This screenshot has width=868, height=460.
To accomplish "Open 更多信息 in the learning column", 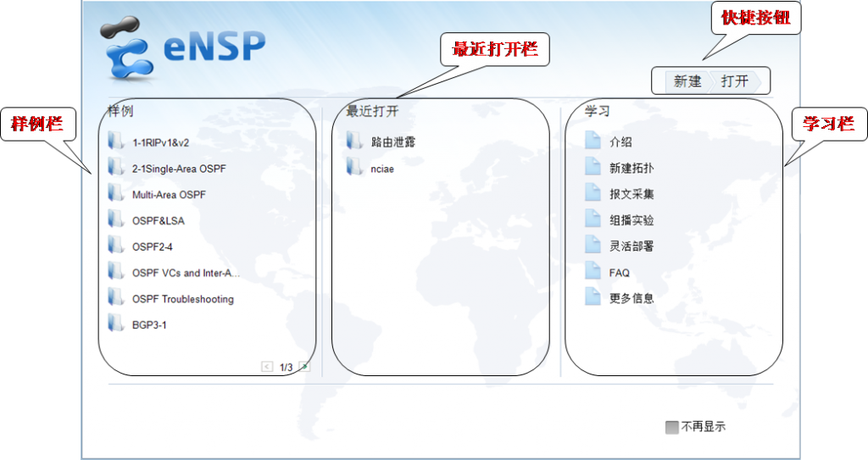I will [x=632, y=298].
